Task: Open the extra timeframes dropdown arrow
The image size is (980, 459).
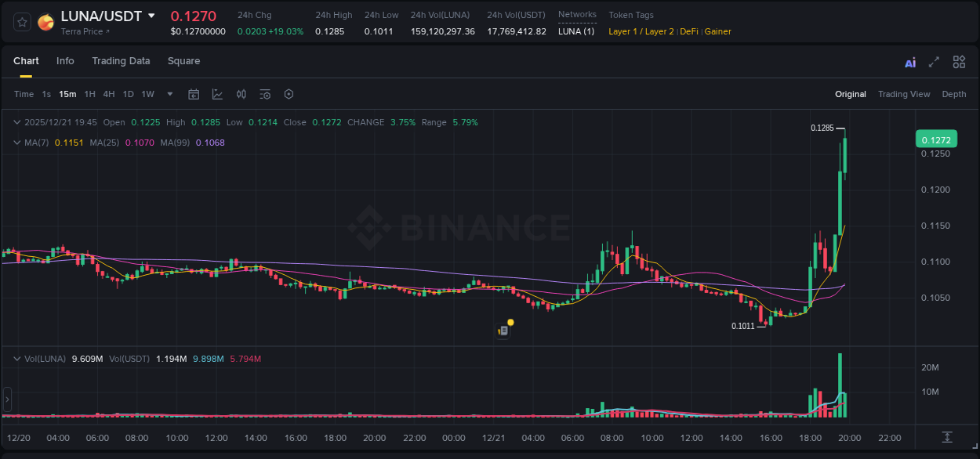Action: point(169,94)
